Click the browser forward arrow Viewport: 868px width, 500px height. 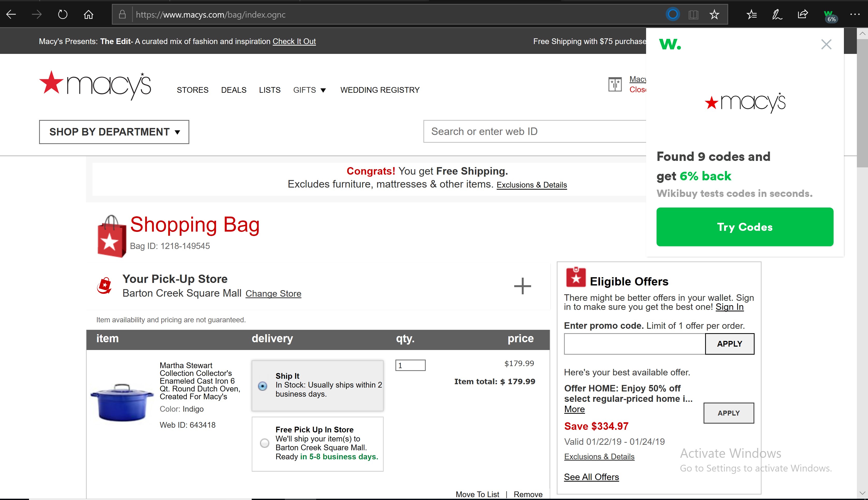click(x=36, y=15)
